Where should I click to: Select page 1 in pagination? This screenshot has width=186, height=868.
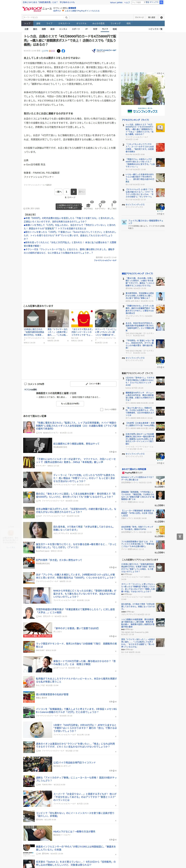66,191
